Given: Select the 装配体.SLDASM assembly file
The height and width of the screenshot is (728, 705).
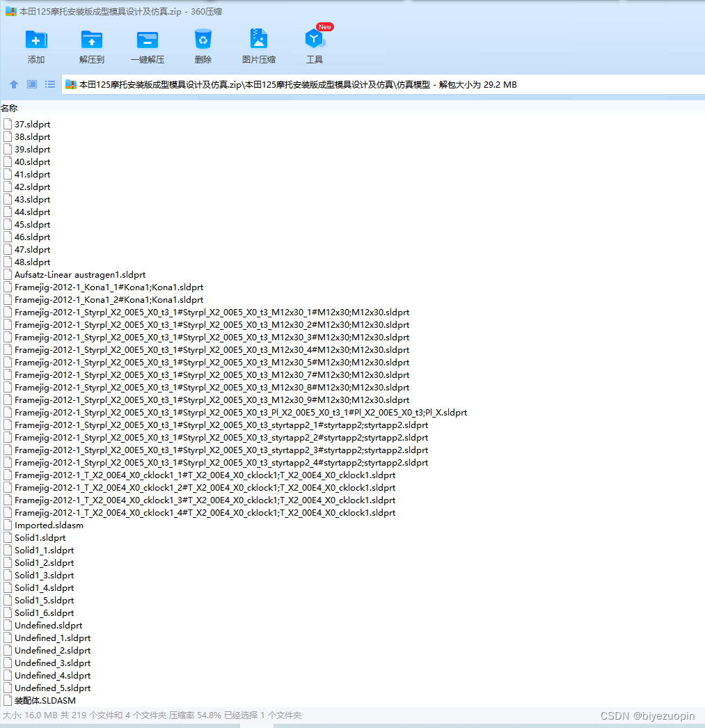Looking at the screenshot, I should [45, 701].
